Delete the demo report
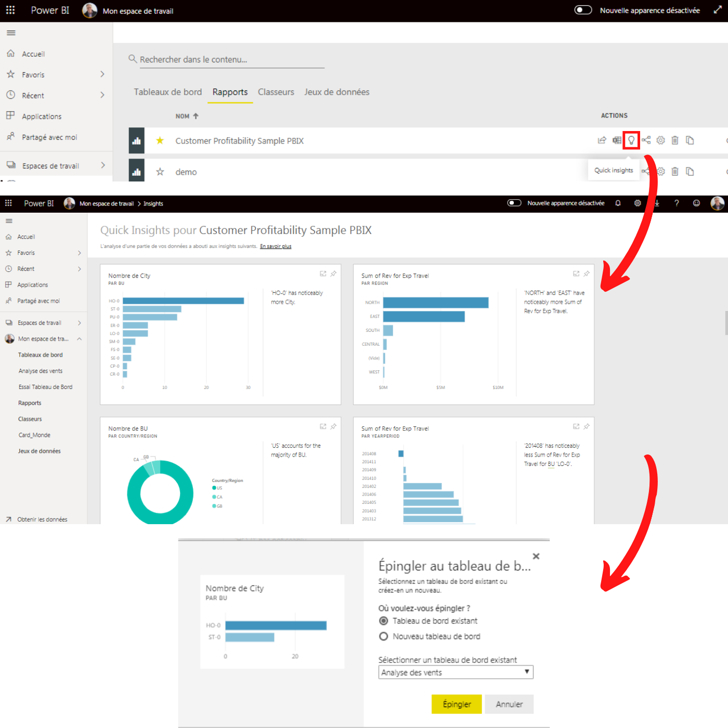 pos(675,172)
